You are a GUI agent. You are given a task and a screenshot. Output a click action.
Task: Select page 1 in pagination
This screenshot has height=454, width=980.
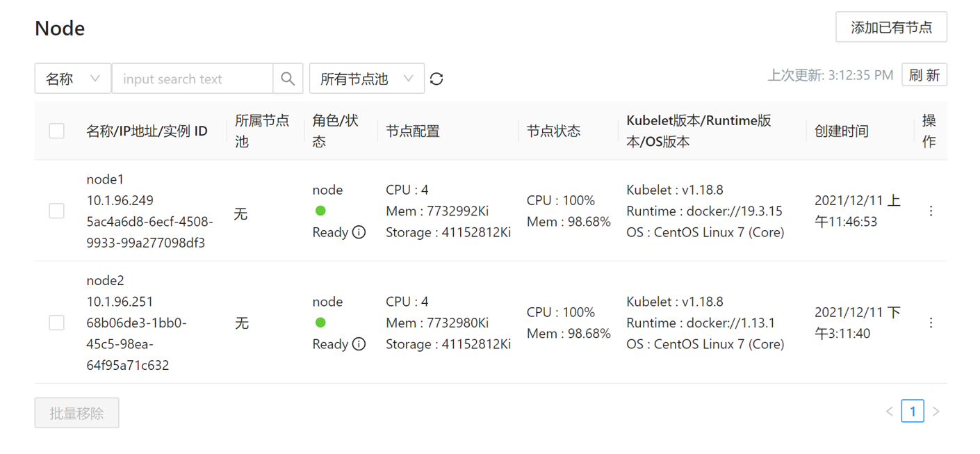[x=913, y=412]
